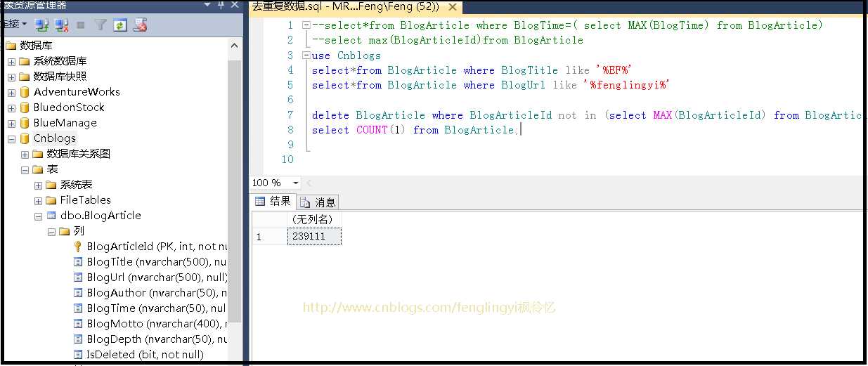Click the column icon beside BlogDepth

click(x=78, y=339)
